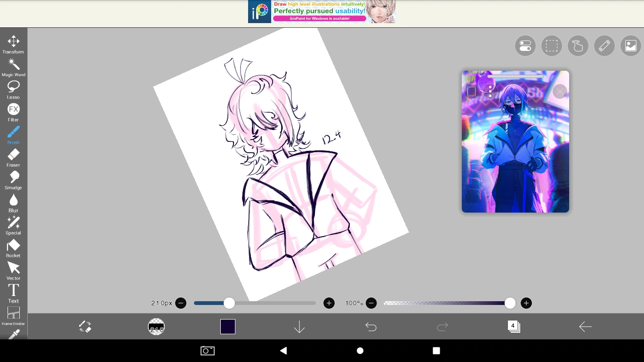Open the Layers panel showing 4 layers
Image resolution: width=644 pixels, height=362 pixels.
514,326
